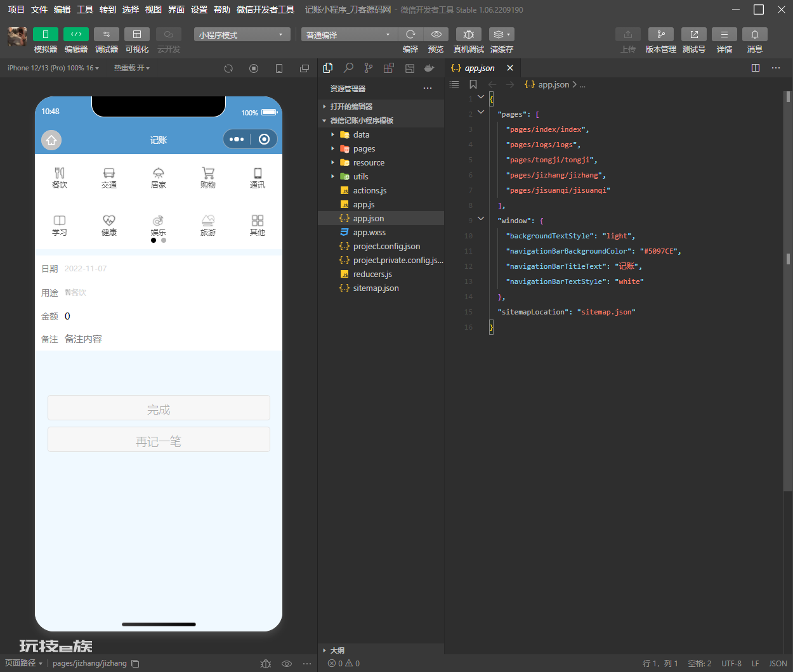Select the 餐饮 category in simulator
Screen dimensions: 793x672
click(60, 178)
